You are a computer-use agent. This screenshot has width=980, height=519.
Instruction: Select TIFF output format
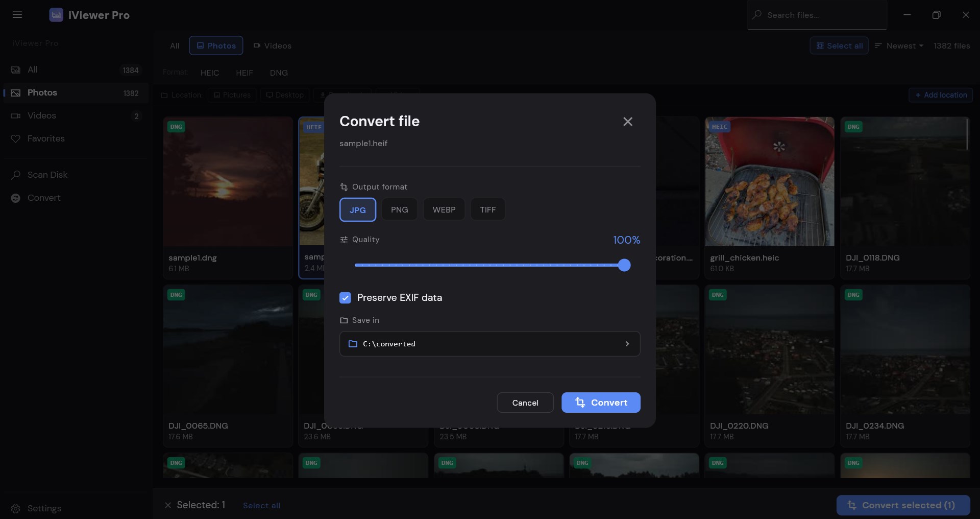[x=487, y=209]
